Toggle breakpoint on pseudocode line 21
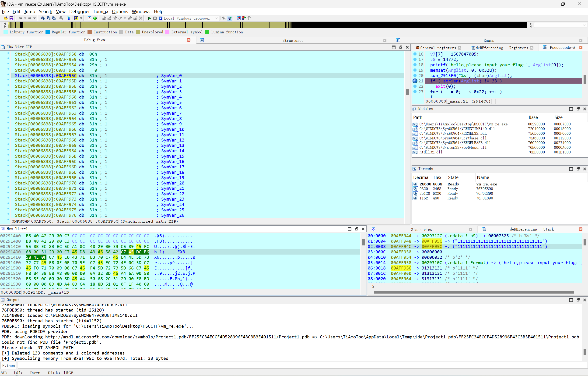This screenshot has height=376, width=588. 415,81
